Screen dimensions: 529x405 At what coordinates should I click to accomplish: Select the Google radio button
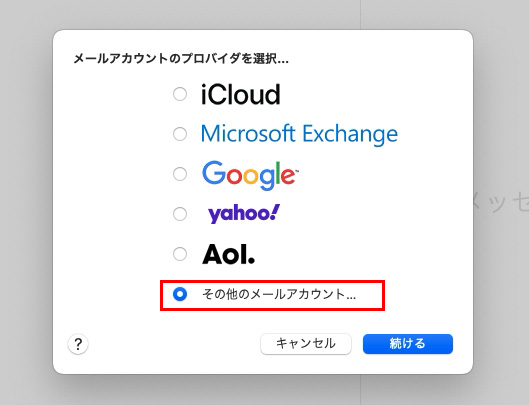pyautogui.click(x=180, y=174)
